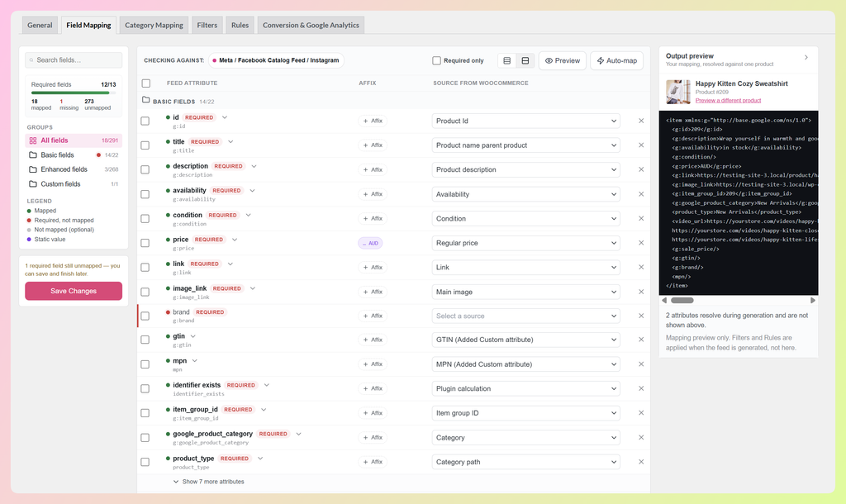This screenshot has height=504, width=846.
Task: Add affix to id attribute
Action: (x=373, y=121)
